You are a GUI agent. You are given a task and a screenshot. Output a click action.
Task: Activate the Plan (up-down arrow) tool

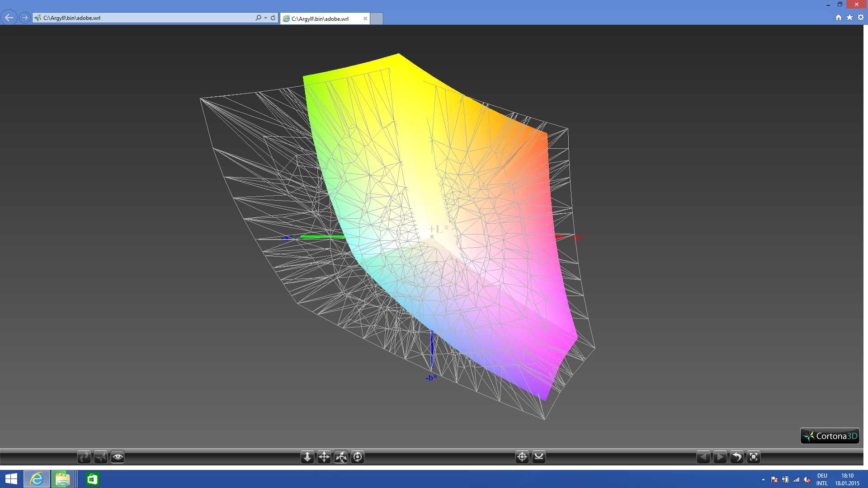(307, 457)
